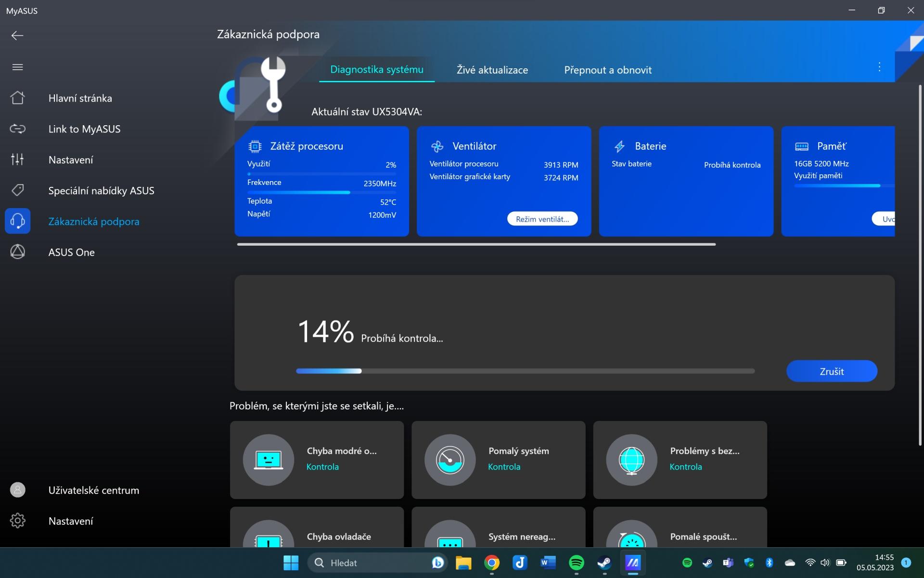This screenshot has width=924, height=578.
Task: Open Link to MyASUS menu item
Action: coord(85,129)
